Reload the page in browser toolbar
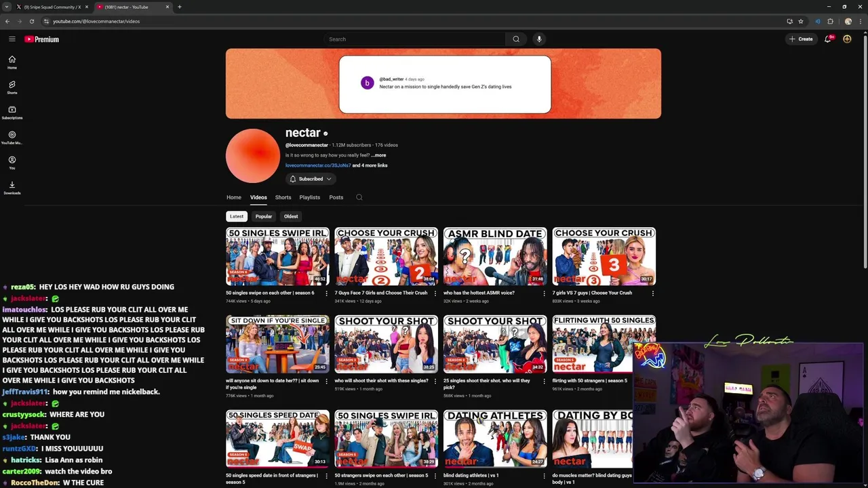868x488 pixels. tap(31, 21)
